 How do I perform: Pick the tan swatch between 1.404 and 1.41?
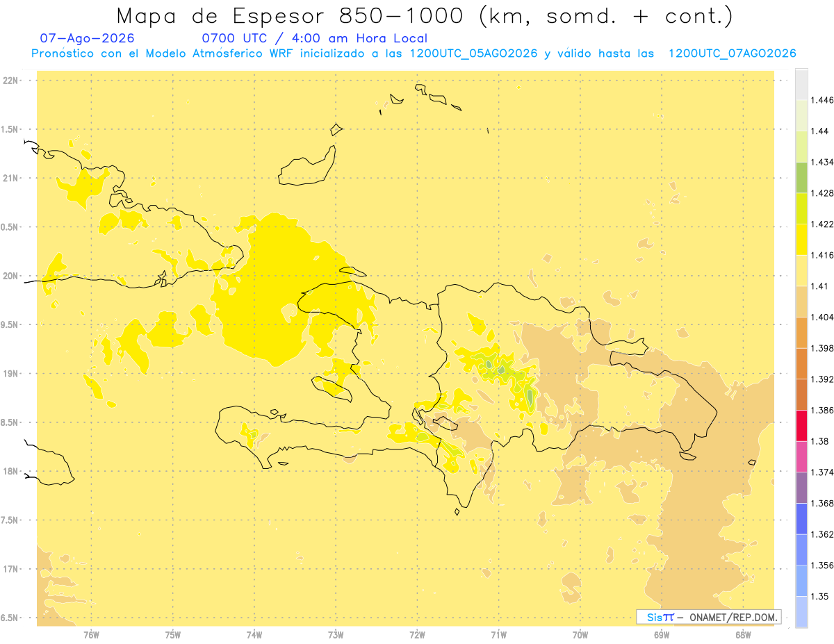[801, 302]
